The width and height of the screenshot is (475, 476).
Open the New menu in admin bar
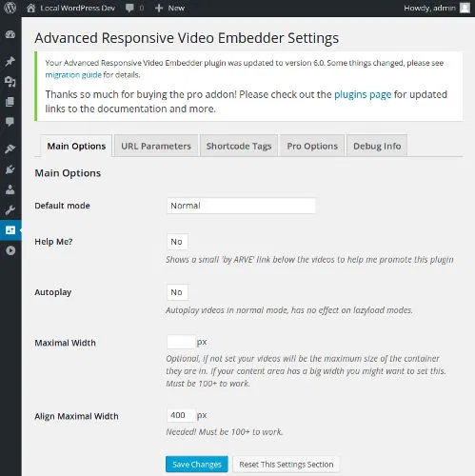[169, 8]
